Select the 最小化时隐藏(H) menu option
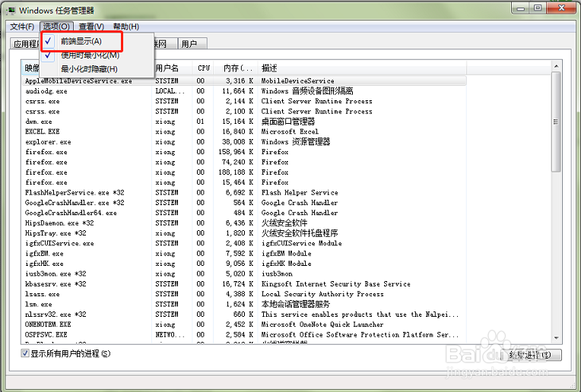581x392 pixels. pyautogui.click(x=97, y=69)
